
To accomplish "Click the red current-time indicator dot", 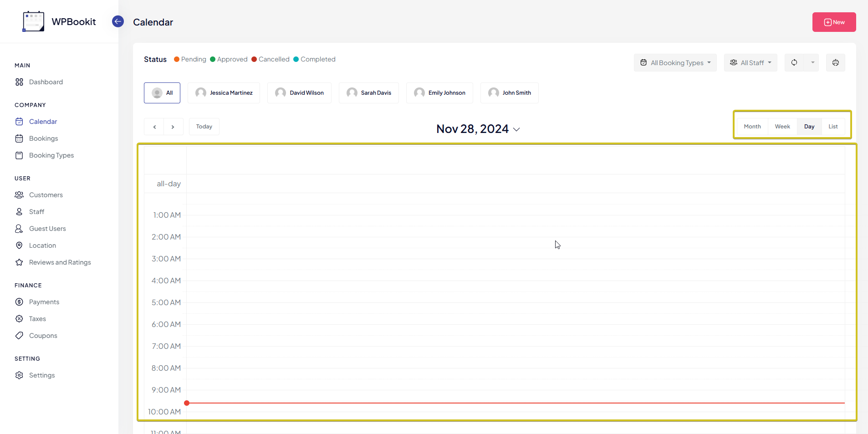I will pos(187,403).
